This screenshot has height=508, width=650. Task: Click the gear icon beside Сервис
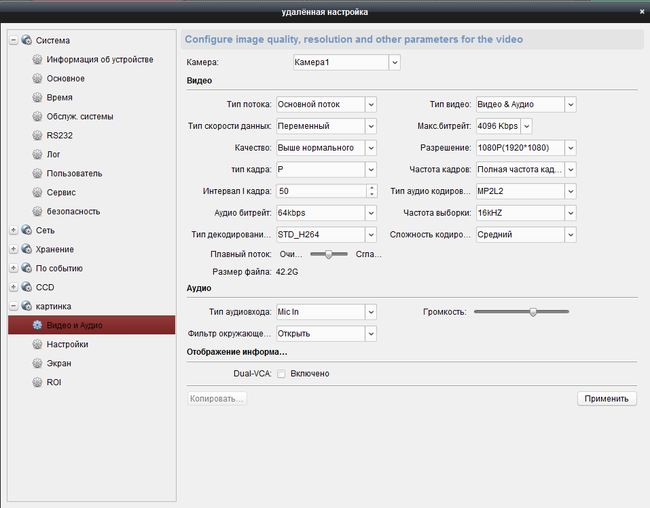[x=37, y=192]
